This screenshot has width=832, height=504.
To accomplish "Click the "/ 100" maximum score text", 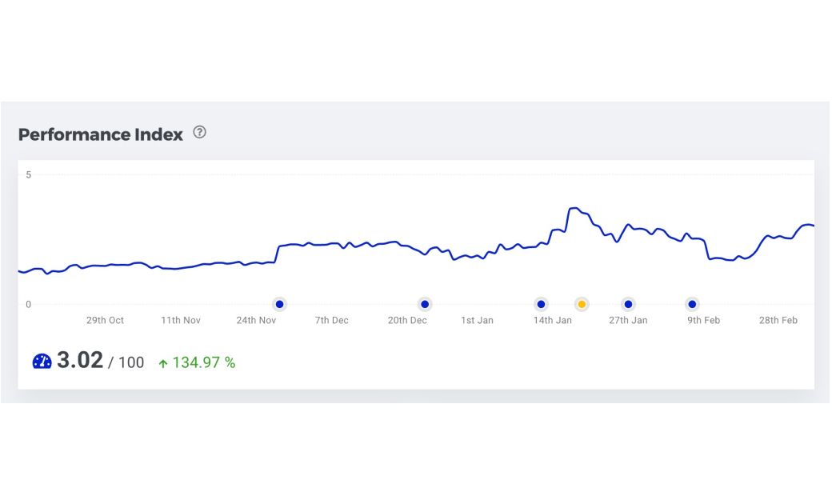I will click(126, 363).
